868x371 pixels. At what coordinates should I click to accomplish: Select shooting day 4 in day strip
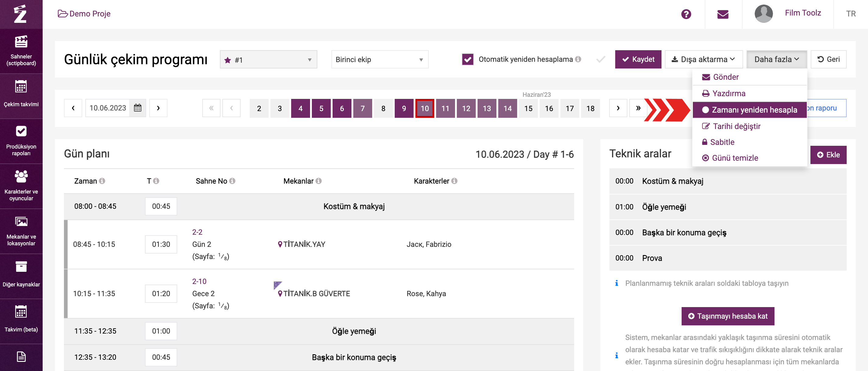[300, 108]
